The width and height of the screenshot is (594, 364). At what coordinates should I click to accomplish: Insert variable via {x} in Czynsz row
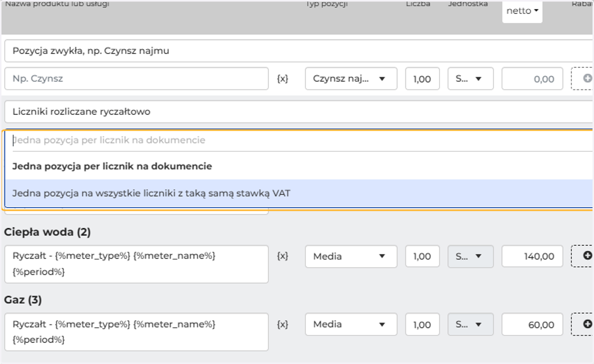point(282,79)
